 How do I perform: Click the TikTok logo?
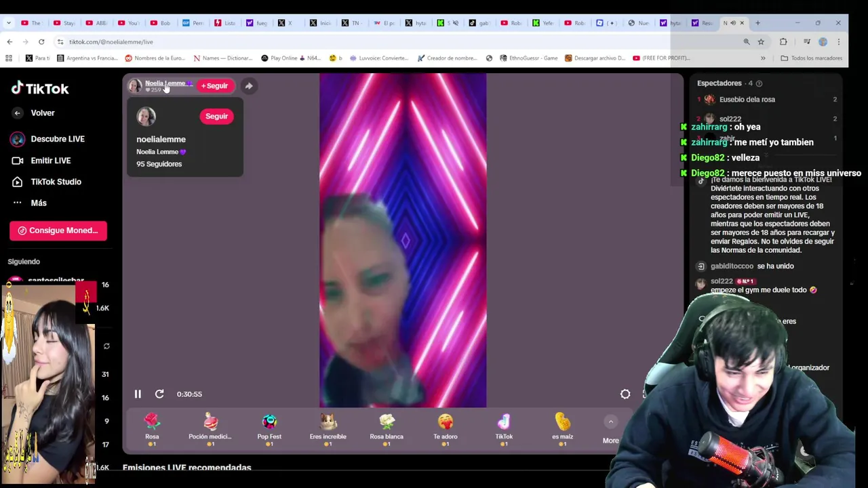(x=40, y=88)
